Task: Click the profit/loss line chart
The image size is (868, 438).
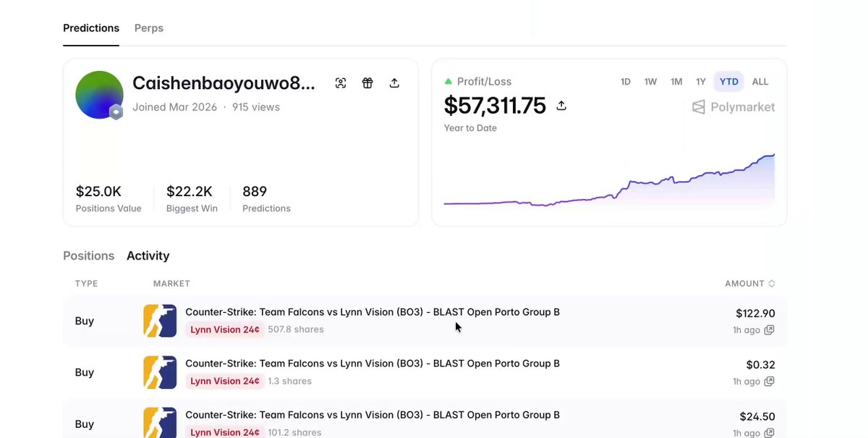Action: pyautogui.click(x=609, y=181)
